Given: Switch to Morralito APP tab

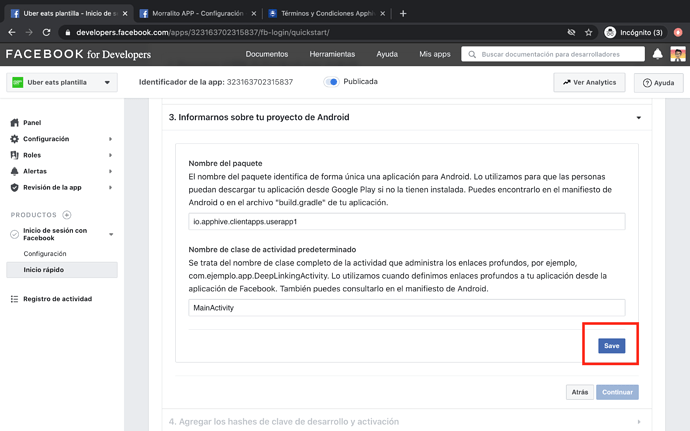Looking at the screenshot, I should 198,14.
